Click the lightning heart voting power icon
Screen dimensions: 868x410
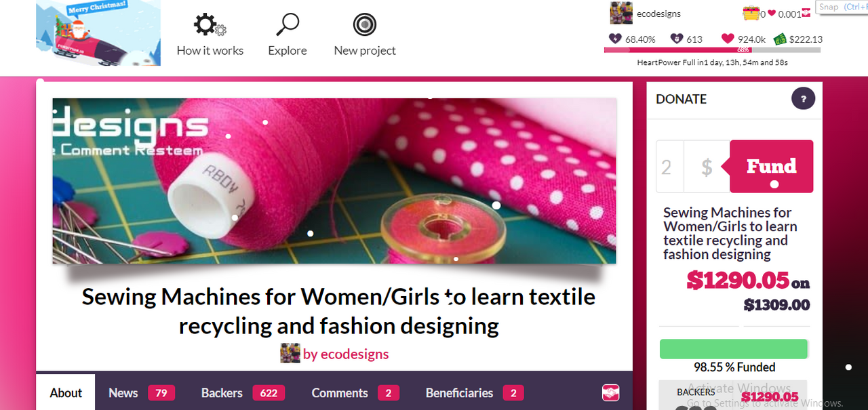click(615, 39)
